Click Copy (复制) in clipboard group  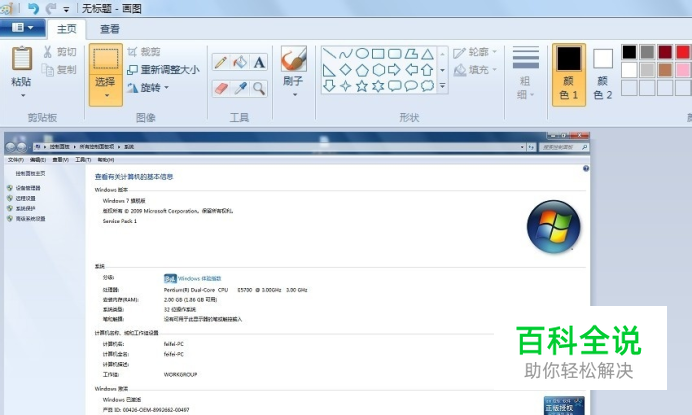click(60, 69)
